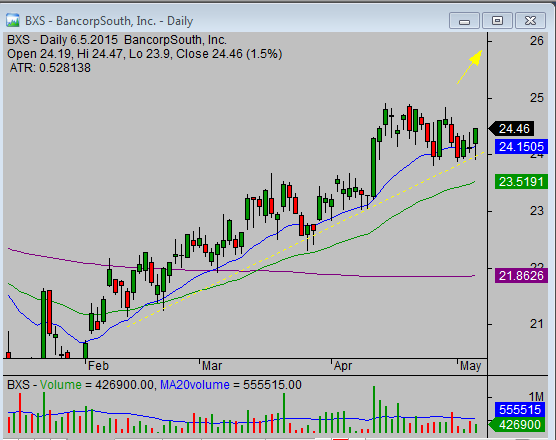556x440 pixels.
Task: Select the purple 21.8626 moving average label
Action: 521,275
